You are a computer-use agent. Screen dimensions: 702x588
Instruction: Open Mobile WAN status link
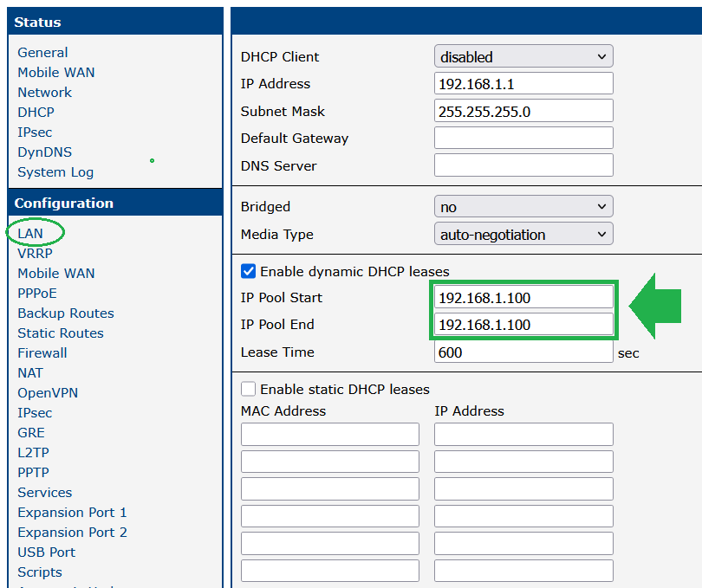click(56, 73)
